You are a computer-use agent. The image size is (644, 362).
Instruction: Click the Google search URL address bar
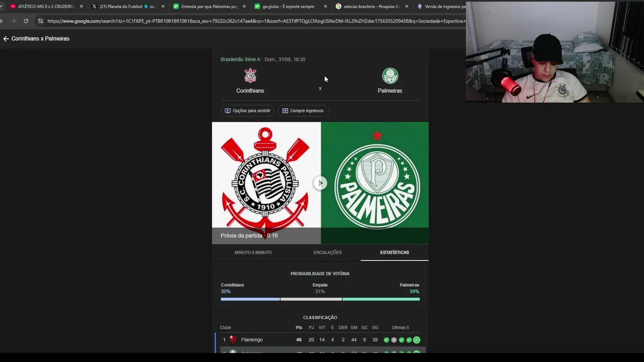pos(256,21)
